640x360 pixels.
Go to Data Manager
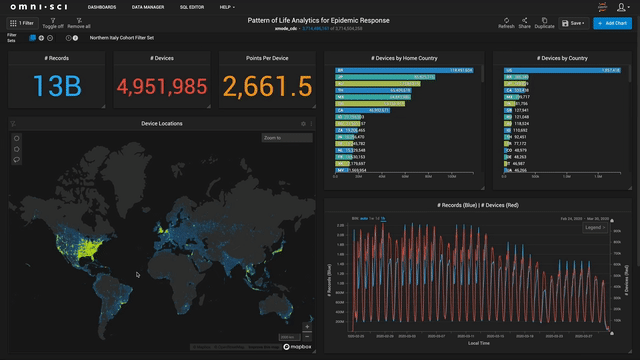pyautogui.click(x=148, y=7)
